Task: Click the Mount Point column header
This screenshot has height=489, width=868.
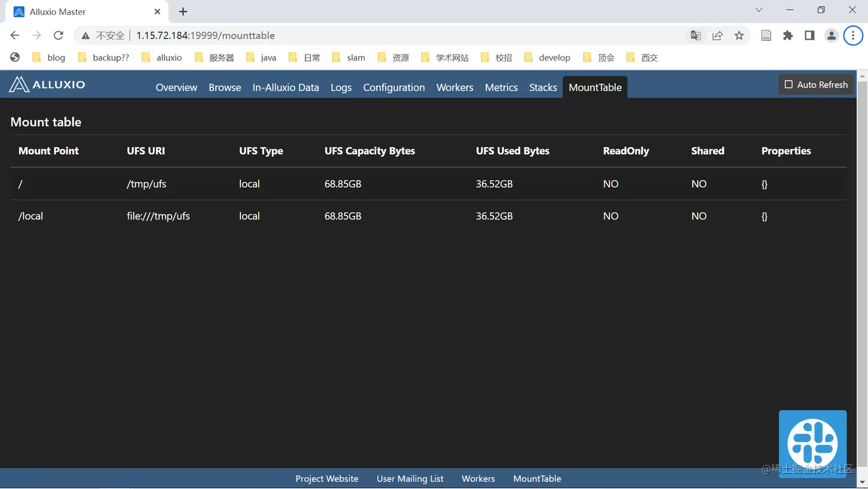Action: [x=49, y=151]
